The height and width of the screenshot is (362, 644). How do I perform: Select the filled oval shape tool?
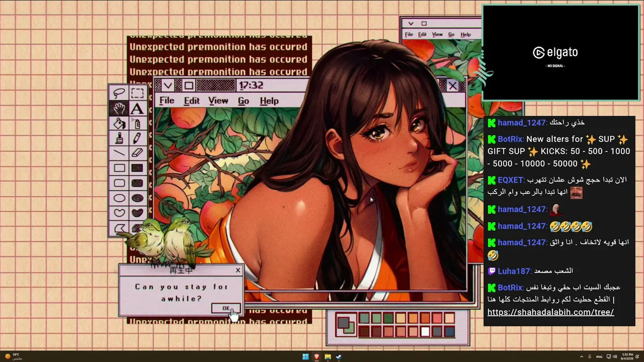[x=137, y=198]
